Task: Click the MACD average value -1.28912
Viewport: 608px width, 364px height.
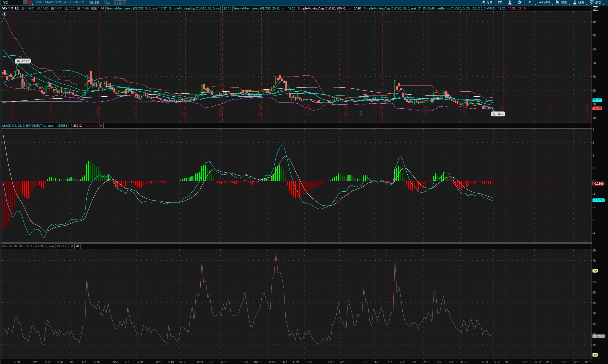Action: (76, 126)
